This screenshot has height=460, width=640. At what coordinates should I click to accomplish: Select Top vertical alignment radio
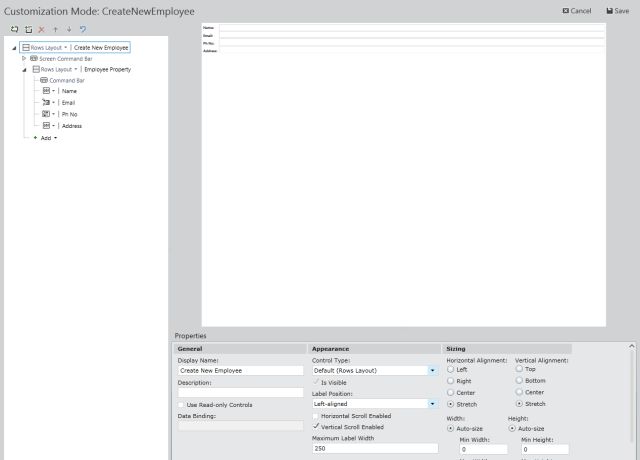tap(519, 369)
